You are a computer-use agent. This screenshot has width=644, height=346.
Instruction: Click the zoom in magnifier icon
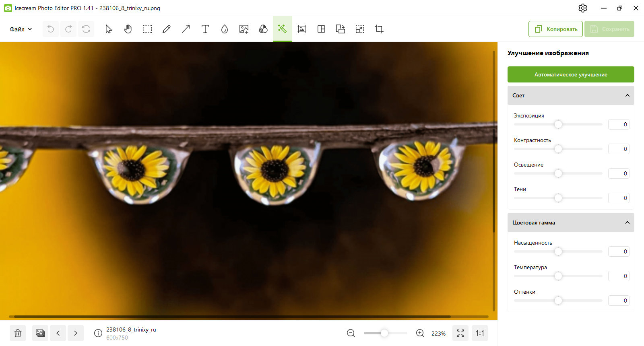click(x=420, y=333)
